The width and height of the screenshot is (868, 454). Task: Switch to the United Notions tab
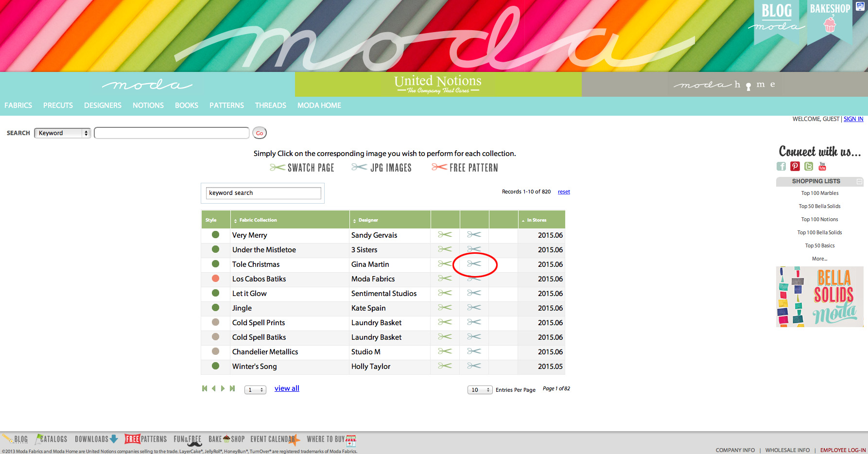(438, 84)
